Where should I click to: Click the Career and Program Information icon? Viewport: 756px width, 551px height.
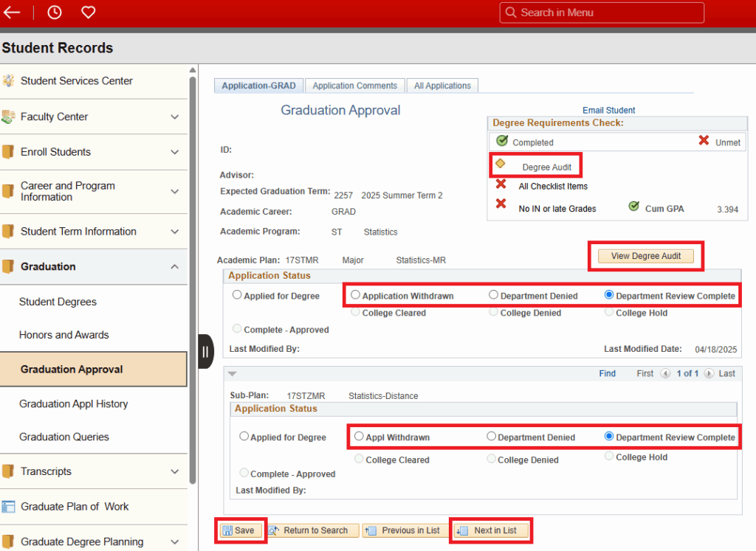coord(7,191)
